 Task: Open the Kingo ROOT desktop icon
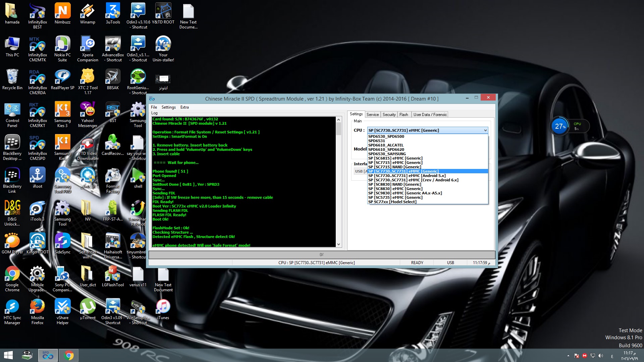click(38, 243)
